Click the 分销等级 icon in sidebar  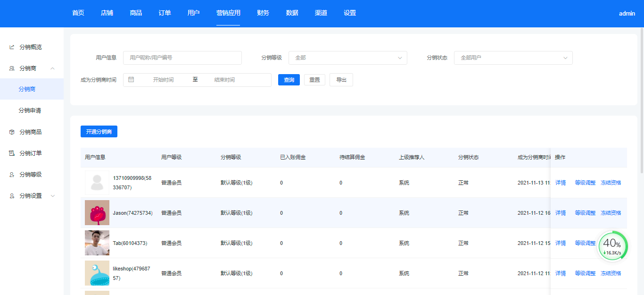pos(12,175)
